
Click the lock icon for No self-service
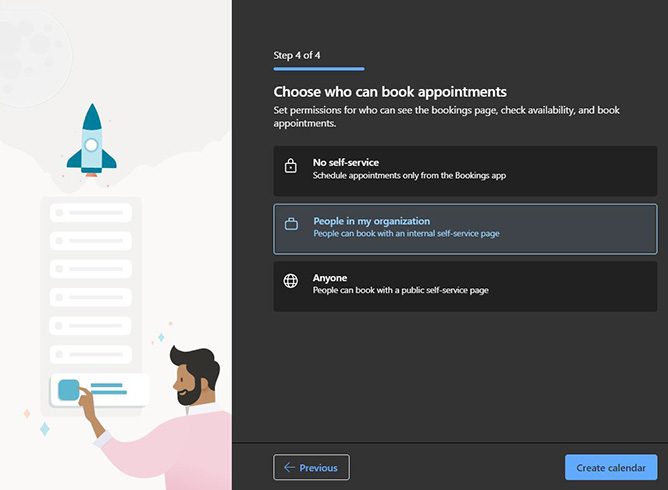point(291,166)
